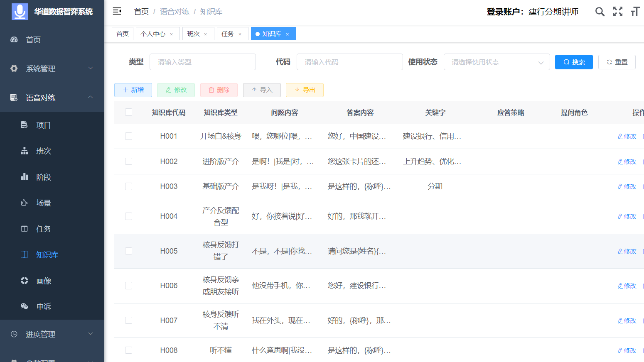Click 上升趋势、优化… keyword cell
The image size is (644, 362).
pyautogui.click(x=432, y=161)
